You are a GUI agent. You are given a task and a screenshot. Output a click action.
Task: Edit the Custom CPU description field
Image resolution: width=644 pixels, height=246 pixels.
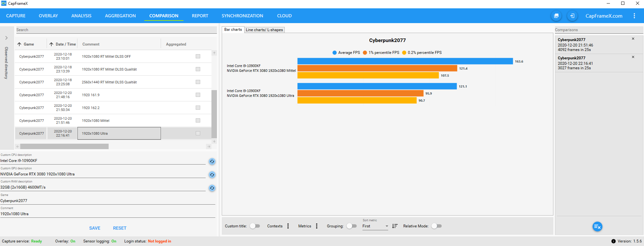[x=103, y=161]
